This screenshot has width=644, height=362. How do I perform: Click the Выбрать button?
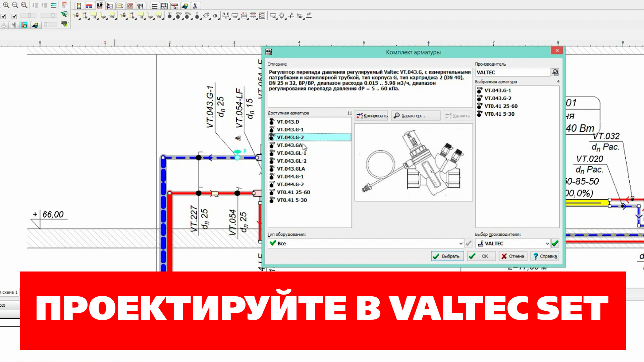pyautogui.click(x=447, y=256)
